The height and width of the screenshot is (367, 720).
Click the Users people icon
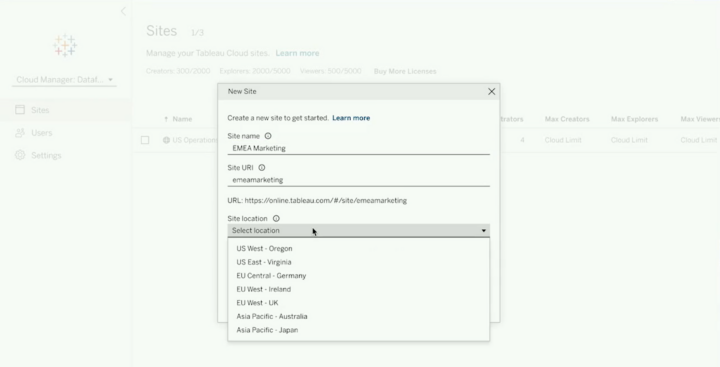point(20,133)
